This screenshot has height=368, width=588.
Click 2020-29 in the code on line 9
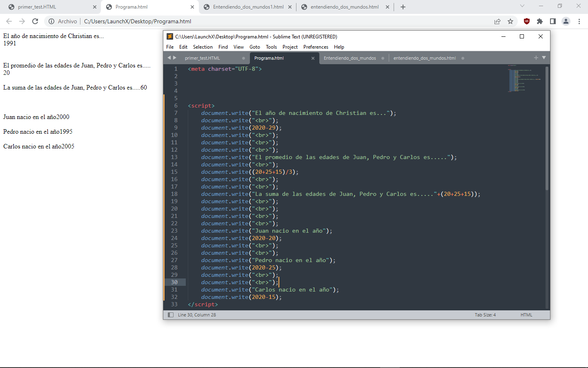(263, 128)
